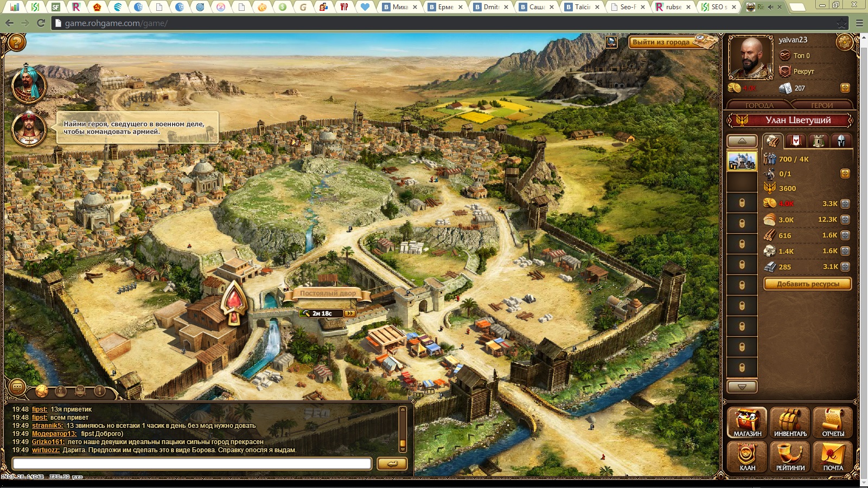
Task: Open the ИНВЕНТАРЬ inventory
Action: (790, 422)
